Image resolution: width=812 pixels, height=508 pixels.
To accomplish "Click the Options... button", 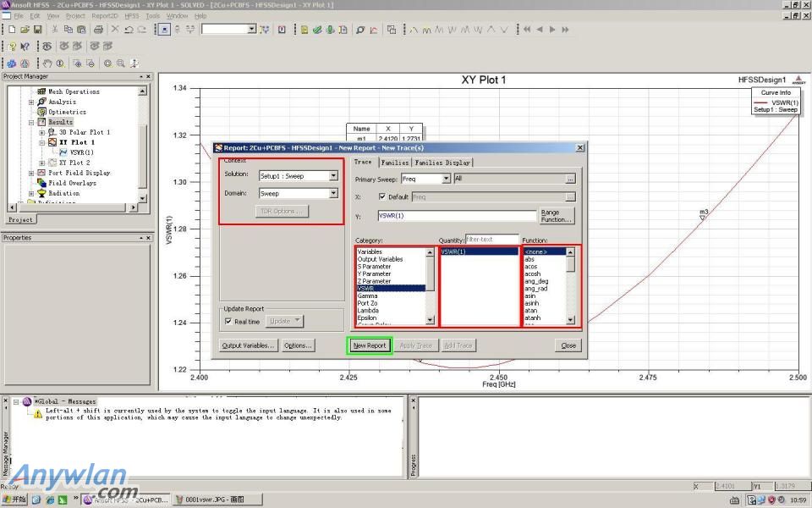I will point(298,345).
